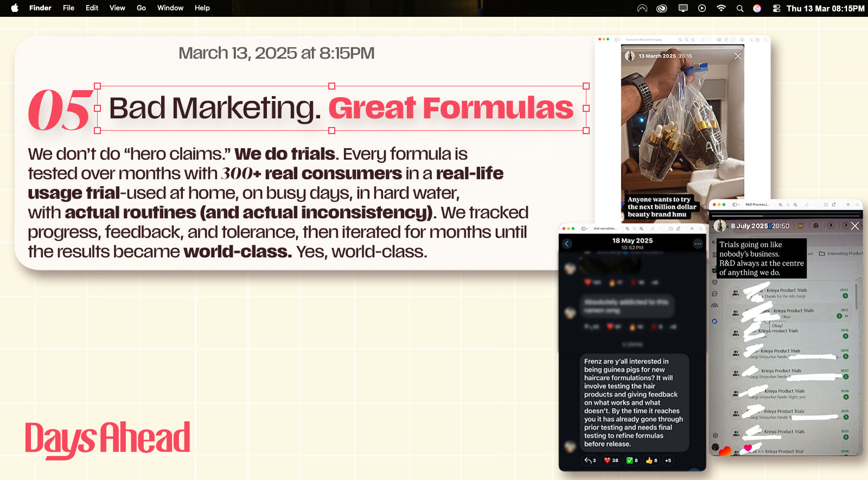
Task: Click the Now Playing icon in menu bar
Action: click(702, 8)
